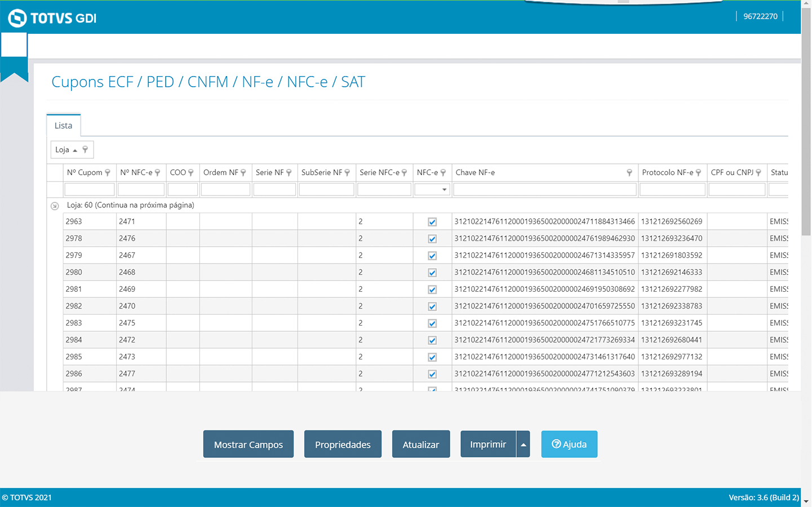Click the filter pin on Protocolo NF-e column
This screenshot has height=507, width=812.
coord(699,173)
